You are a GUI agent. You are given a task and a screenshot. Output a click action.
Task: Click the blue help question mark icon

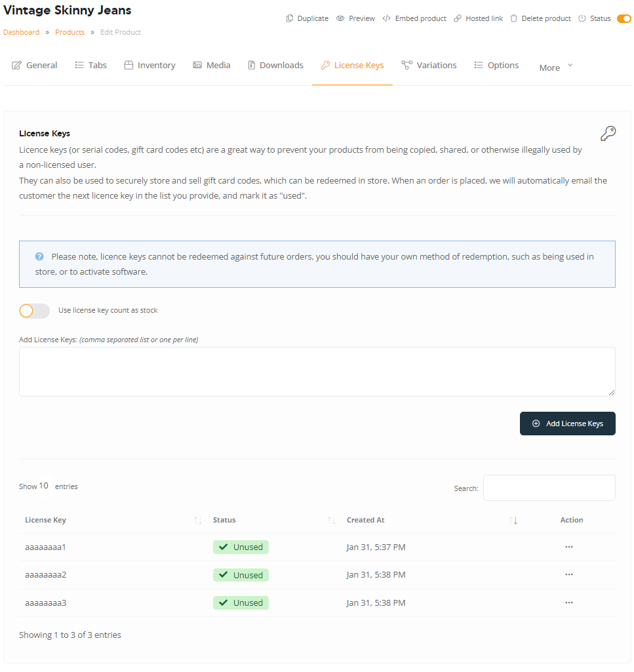click(x=39, y=256)
